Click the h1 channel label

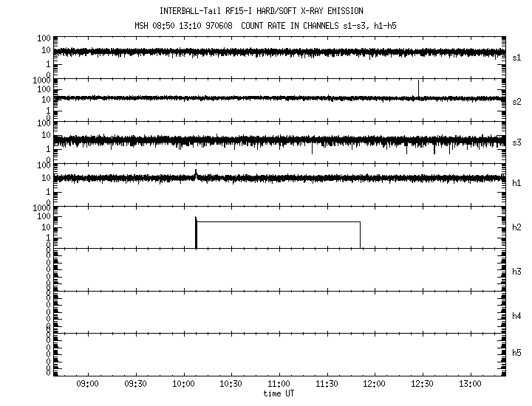tap(517, 183)
